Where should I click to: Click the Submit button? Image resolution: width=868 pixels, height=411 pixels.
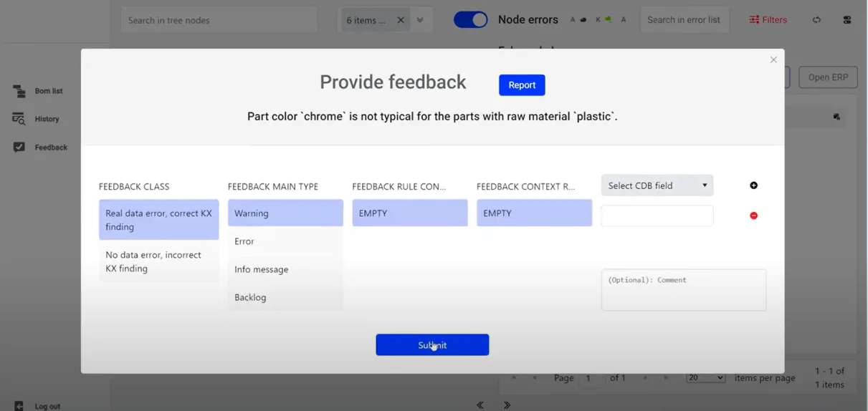(x=432, y=345)
